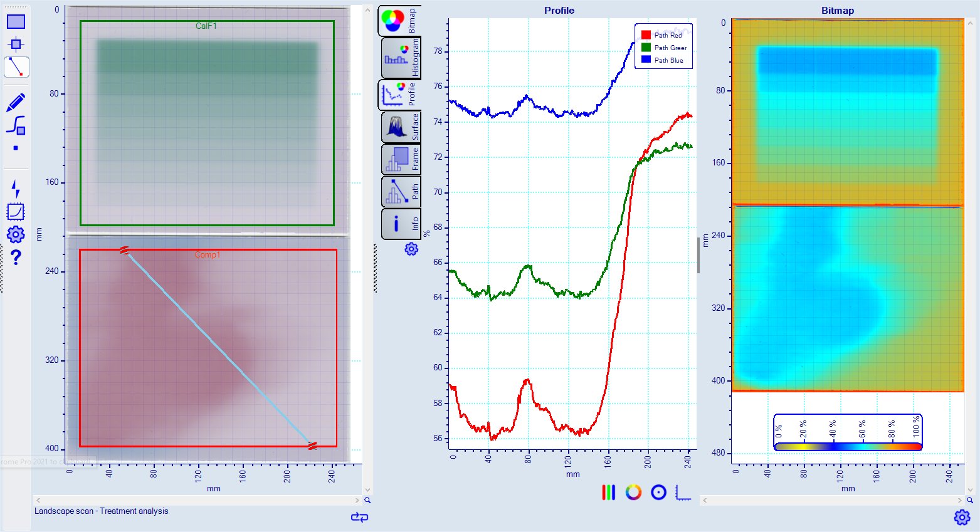Screen dimensions: 980x532
Task: Open the calibration curve chip icon
Action: (x=16, y=212)
